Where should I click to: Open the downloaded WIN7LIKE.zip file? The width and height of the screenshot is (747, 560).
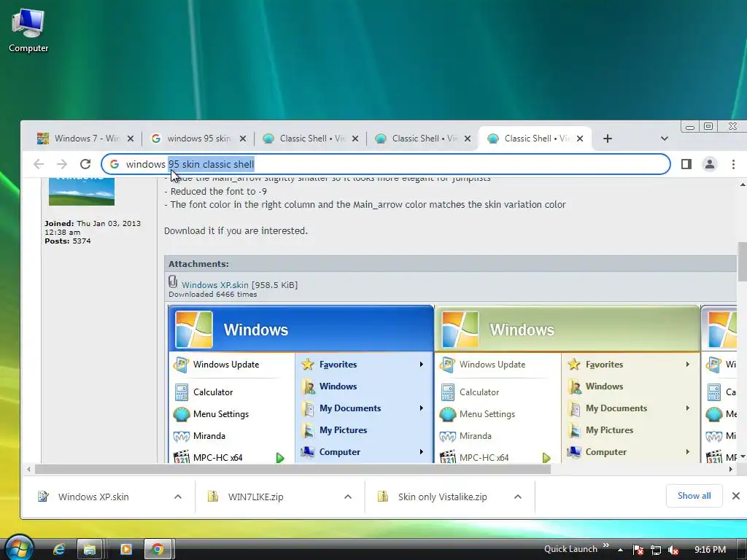(255, 497)
